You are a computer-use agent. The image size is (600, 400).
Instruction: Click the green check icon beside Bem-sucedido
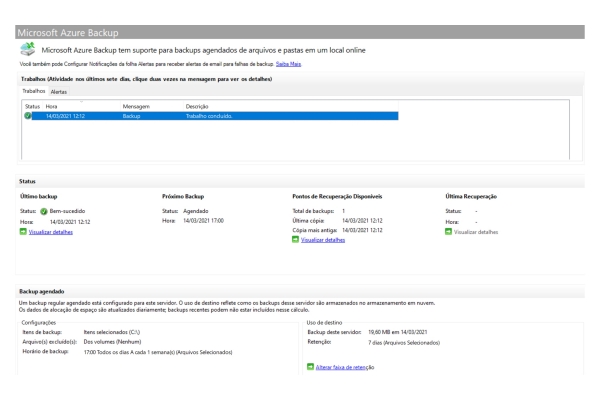pyautogui.click(x=44, y=211)
